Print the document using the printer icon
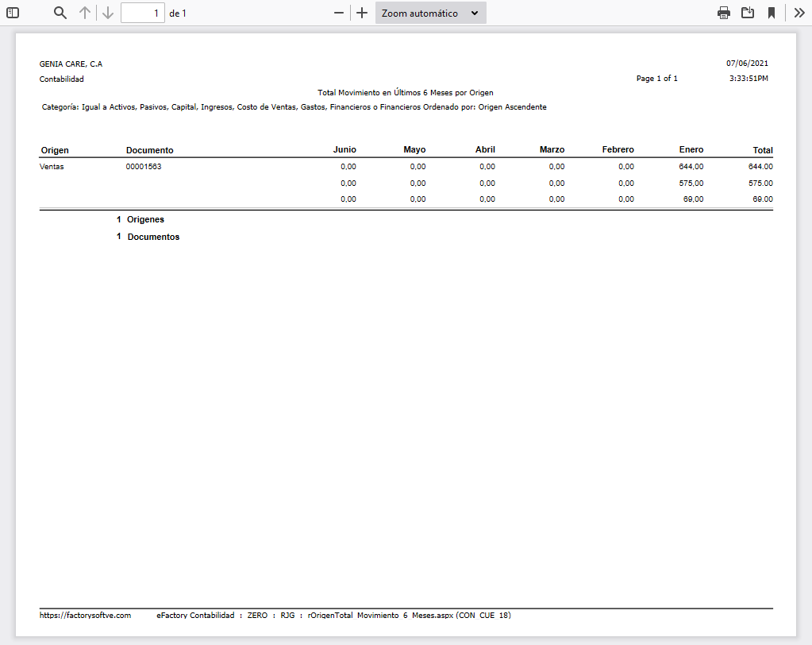The height and width of the screenshot is (645, 812). (724, 13)
